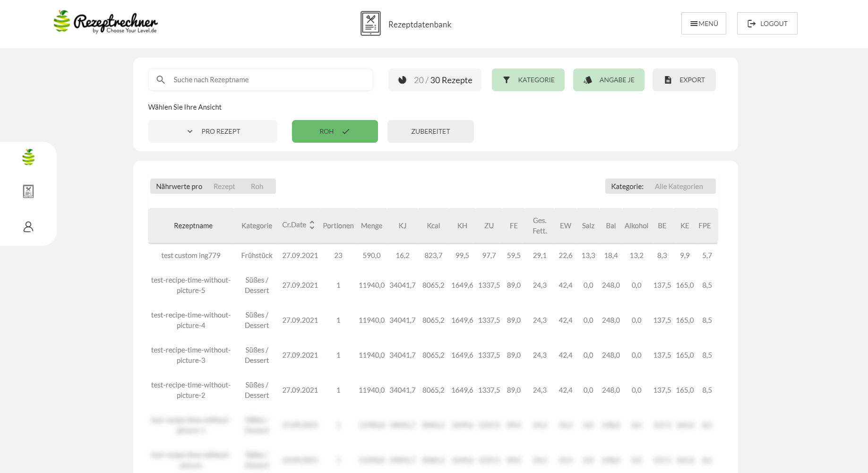Screen dimensions: 868x473
Task: Open recipe test-recipe-time-without-picture-2
Action: pos(191,390)
